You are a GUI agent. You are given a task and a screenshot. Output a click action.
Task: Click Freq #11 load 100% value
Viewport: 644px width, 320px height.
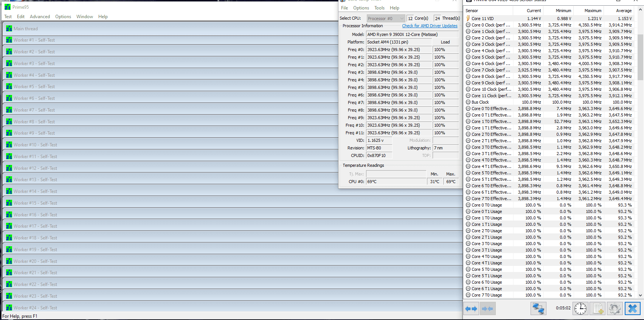(445, 133)
